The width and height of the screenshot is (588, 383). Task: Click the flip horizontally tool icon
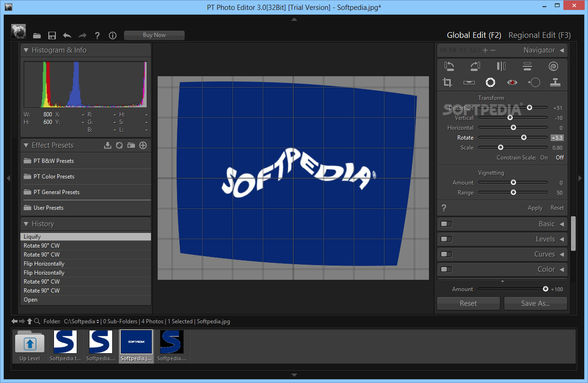coord(501,66)
